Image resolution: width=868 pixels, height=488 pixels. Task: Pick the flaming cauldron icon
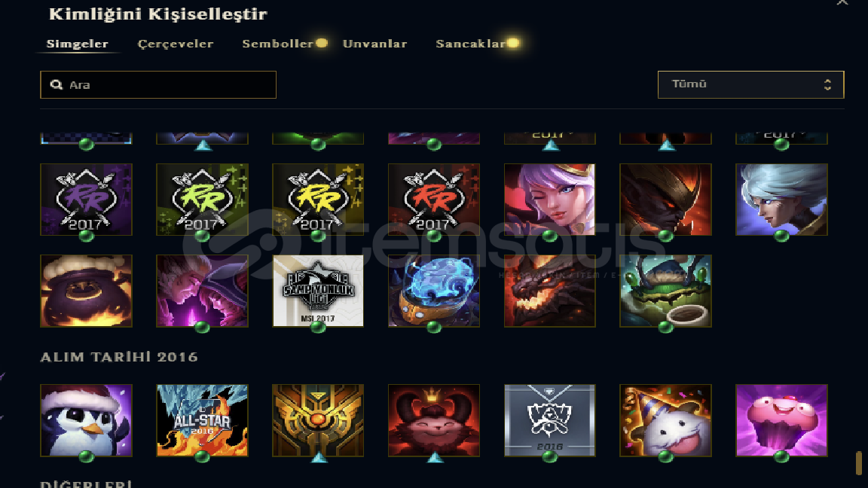(x=86, y=291)
